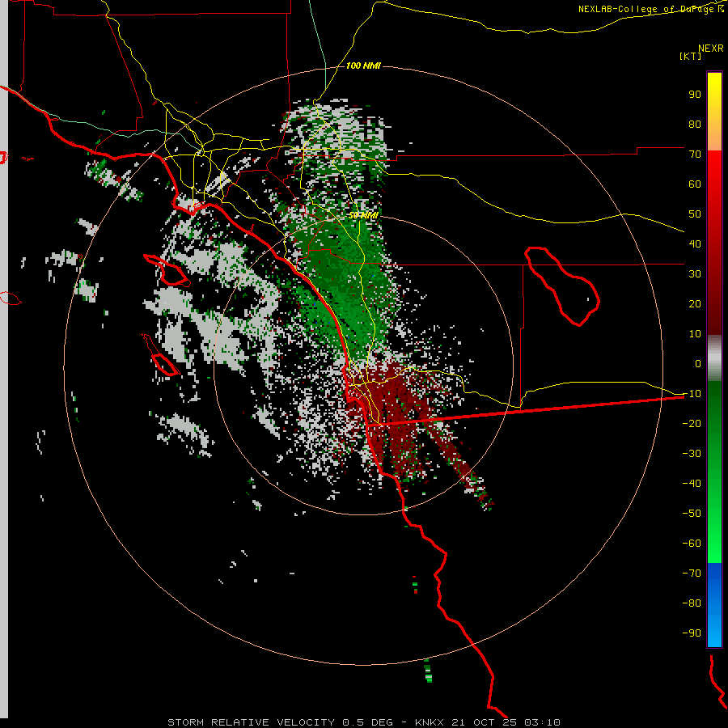Screen dimensions: 728x728
Task: Select the 80 value on the velocity scale
Action: pyautogui.click(x=695, y=125)
